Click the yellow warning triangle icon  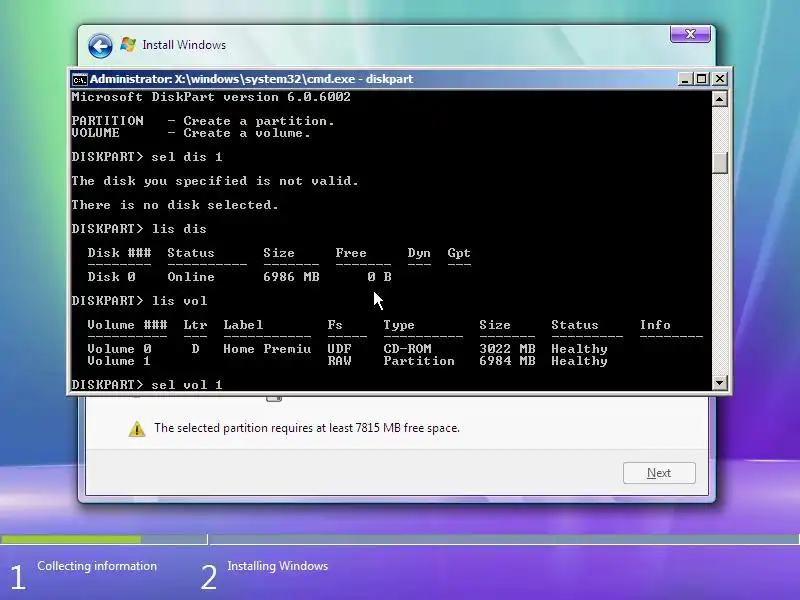click(137, 429)
